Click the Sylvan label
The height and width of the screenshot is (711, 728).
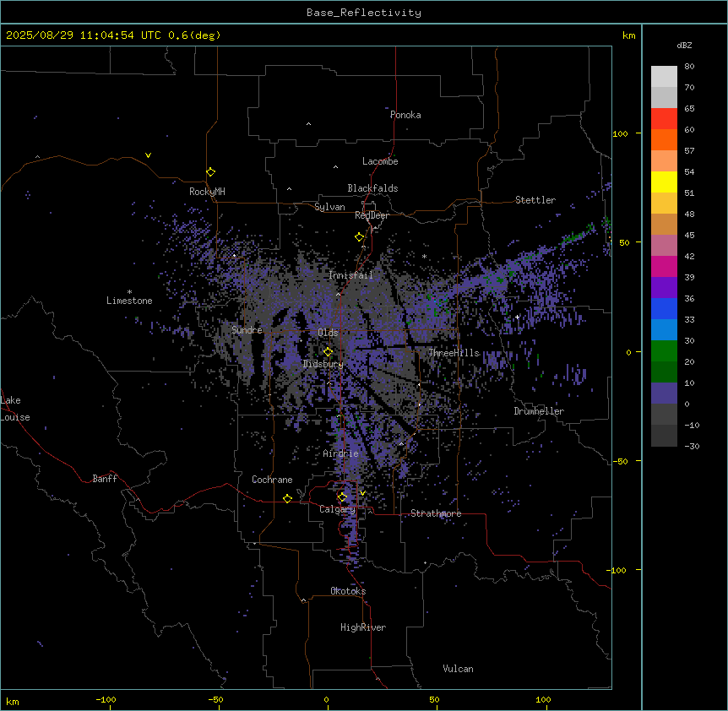click(x=329, y=207)
